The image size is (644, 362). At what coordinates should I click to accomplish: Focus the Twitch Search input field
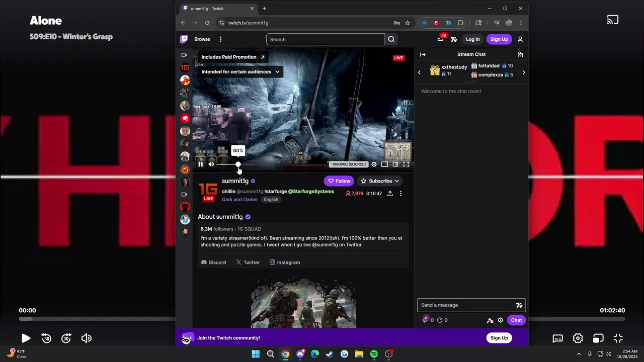pos(326,39)
